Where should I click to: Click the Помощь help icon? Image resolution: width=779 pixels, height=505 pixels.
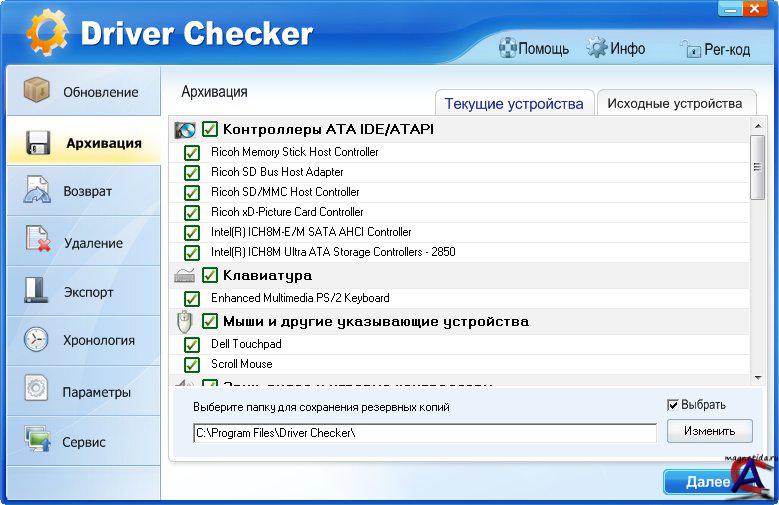click(508, 48)
